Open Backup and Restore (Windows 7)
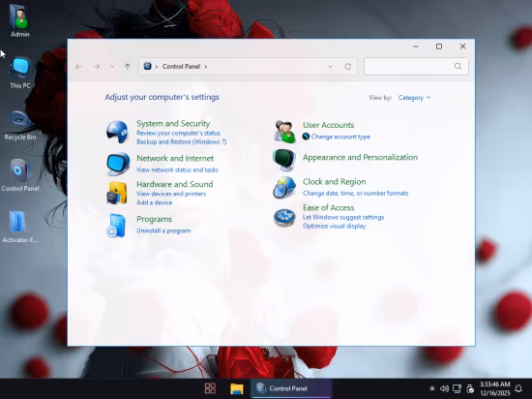 coord(182,142)
